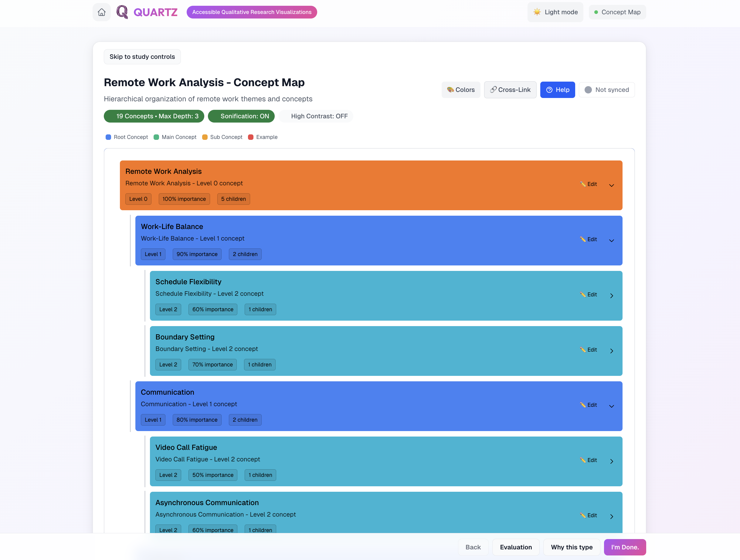The width and height of the screenshot is (740, 560).
Task: Edit the Asynchronous Communication concept
Action: [589, 515]
